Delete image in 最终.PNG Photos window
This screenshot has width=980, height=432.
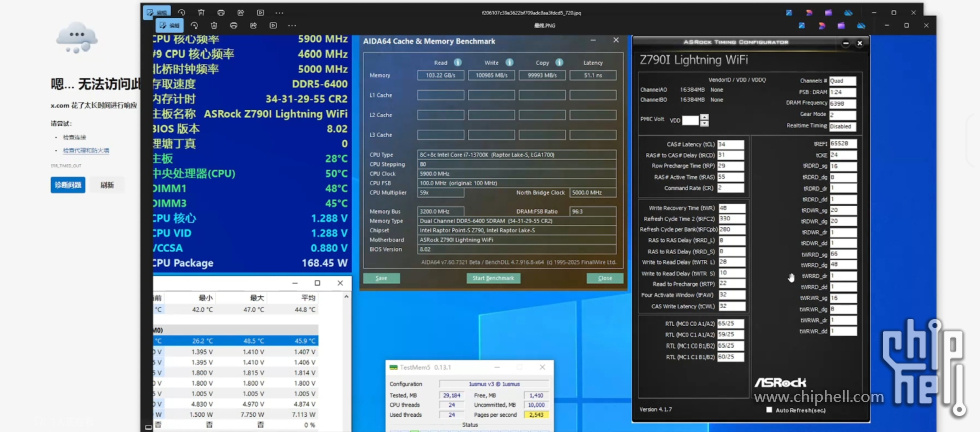point(214,26)
